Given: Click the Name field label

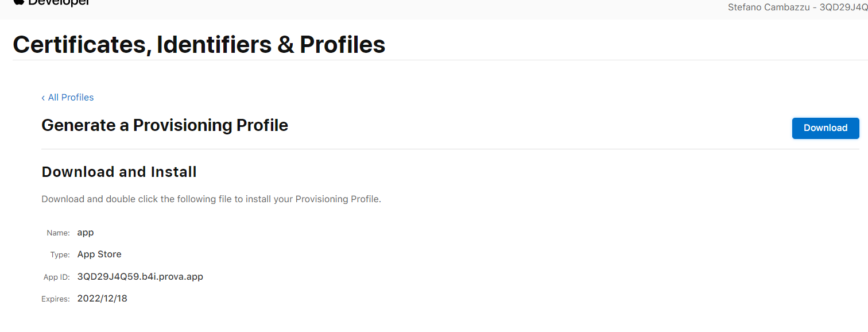Looking at the screenshot, I should pos(58,233).
